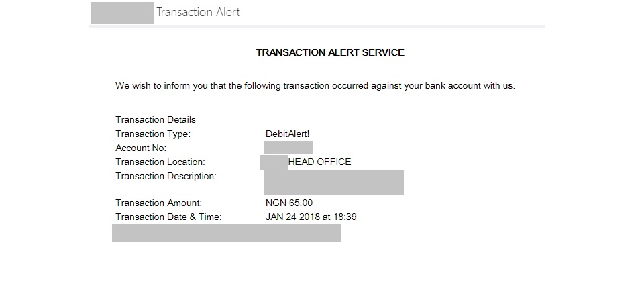
Task: Click the redacted account number box
Action: click(288, 148)
